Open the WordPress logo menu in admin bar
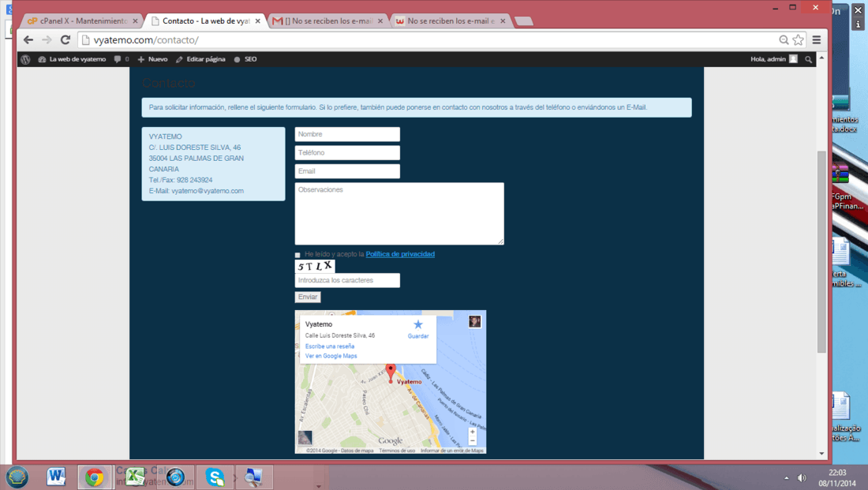The height and width of the screenshot is (490, 868). coord(25,59)
